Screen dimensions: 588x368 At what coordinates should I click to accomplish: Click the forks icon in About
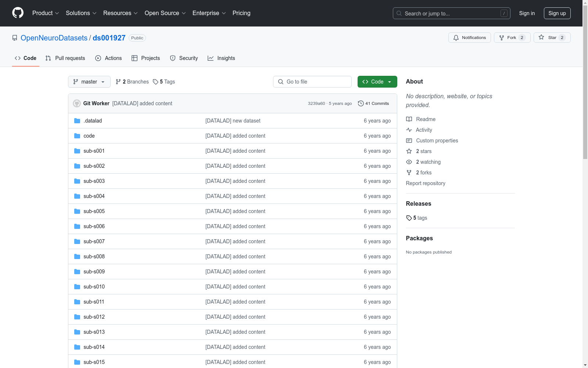pos(409,173)
